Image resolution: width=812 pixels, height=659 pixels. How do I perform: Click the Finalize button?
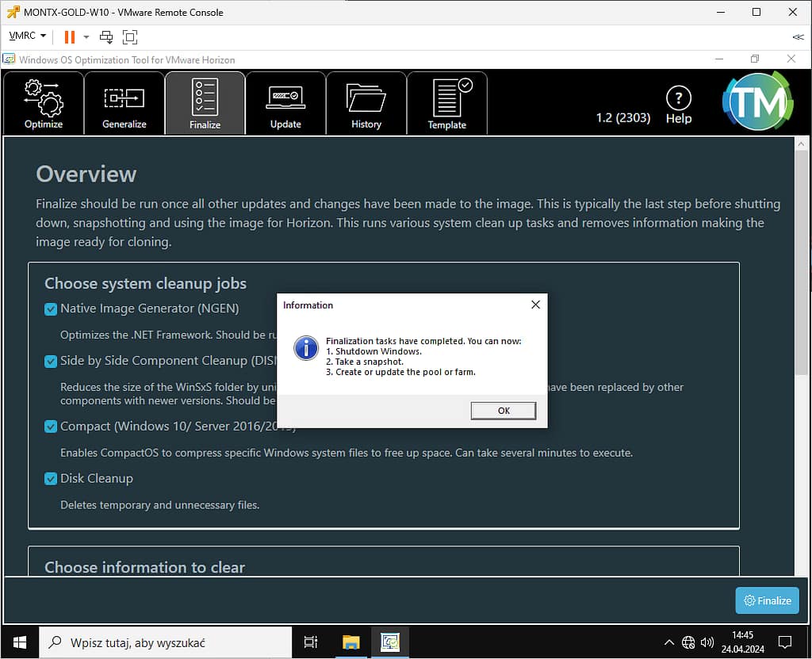(767, 600)
